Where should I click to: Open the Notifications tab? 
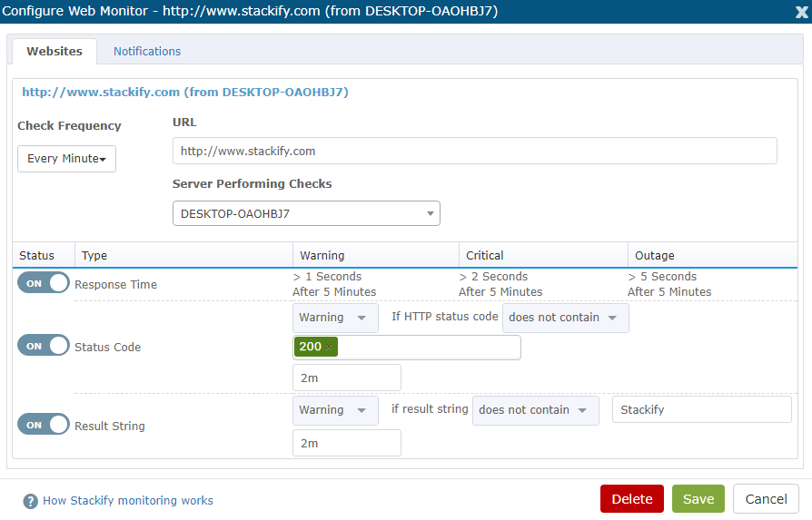click(147, 51)
